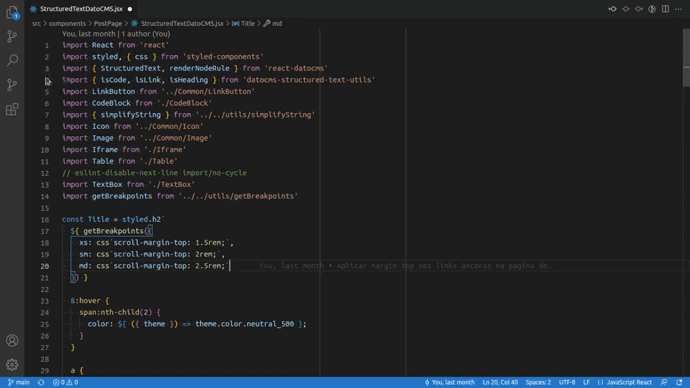Click the GitLens commit revision middle icon
The width and height of the screenshot is (690, 388).
coord(626,9)
